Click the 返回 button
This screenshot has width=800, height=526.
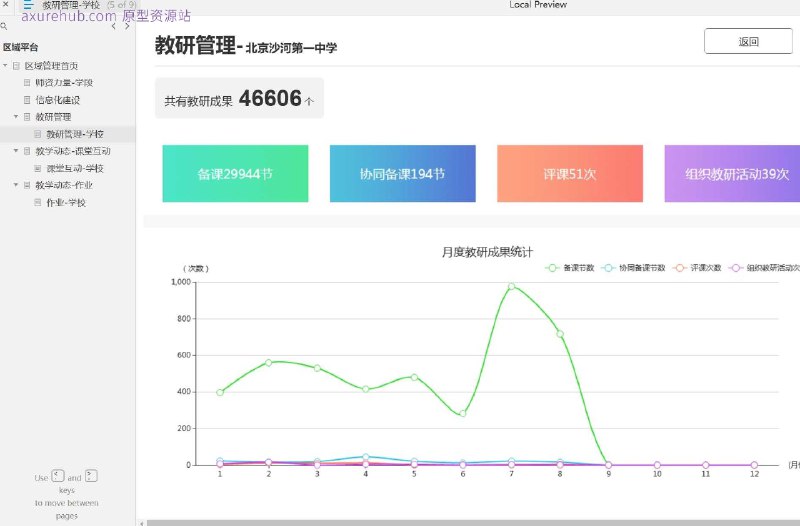coord(748,41)
